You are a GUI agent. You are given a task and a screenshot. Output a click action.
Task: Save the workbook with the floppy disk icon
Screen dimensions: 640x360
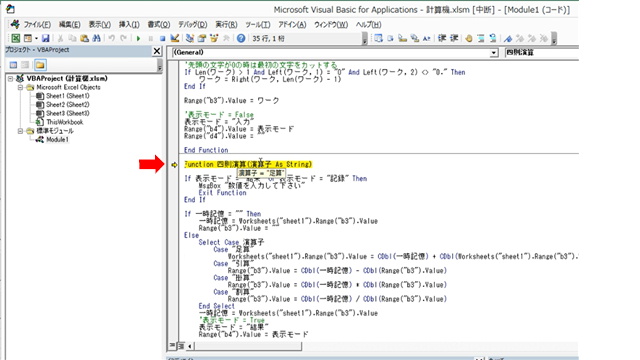45,38
